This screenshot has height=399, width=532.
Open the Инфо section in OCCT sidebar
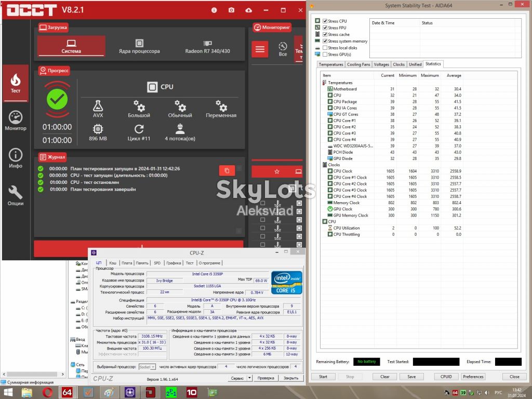click(x=16, y=158)
